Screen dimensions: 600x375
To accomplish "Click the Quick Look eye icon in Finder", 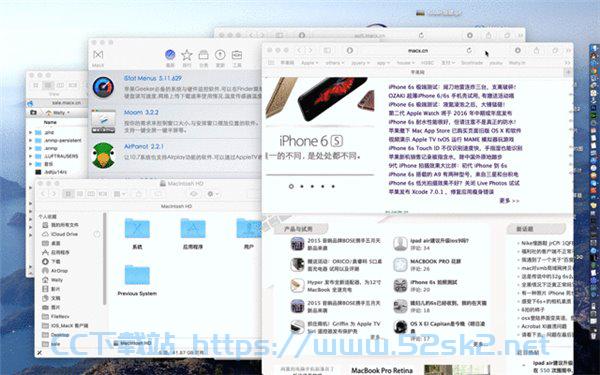I will [x=194, y=194].
